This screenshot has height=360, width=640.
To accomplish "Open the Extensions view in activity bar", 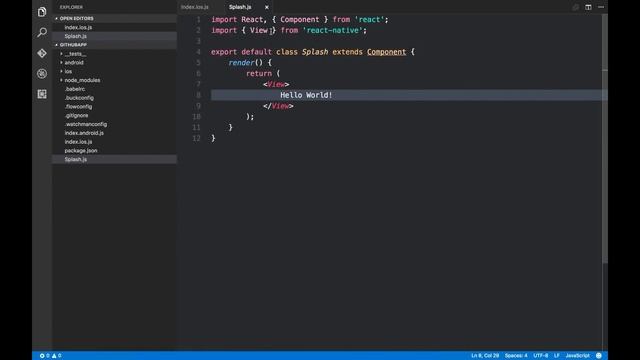I will (42, 94).
